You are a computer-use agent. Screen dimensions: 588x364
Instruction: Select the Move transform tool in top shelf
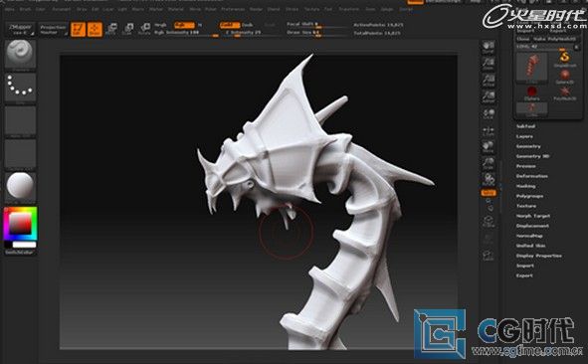coord(111,29)
